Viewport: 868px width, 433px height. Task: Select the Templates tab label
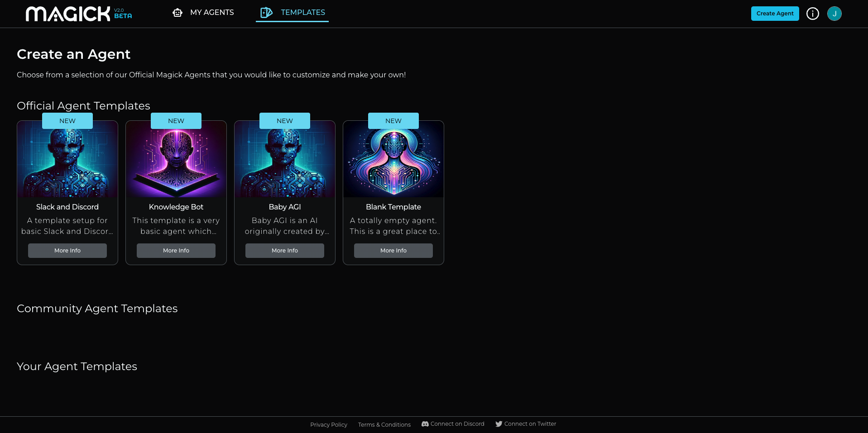(x=302, y=13)
